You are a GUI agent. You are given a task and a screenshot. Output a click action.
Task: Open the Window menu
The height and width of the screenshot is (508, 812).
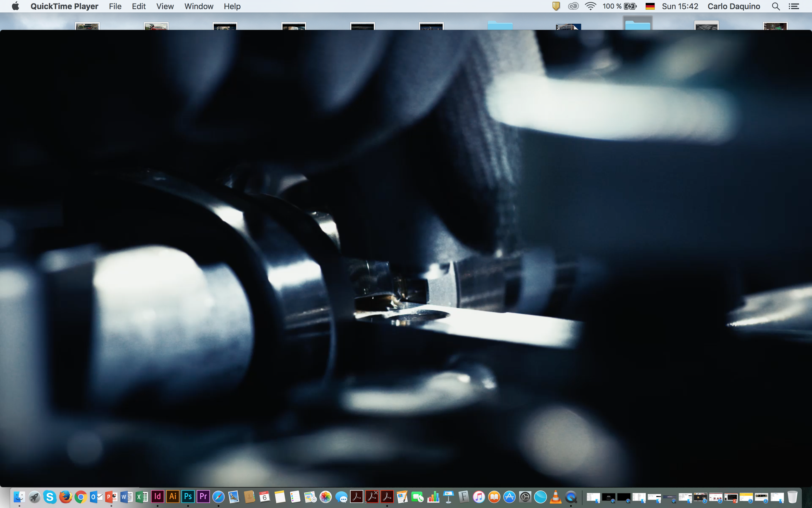[x=199, y=7]
